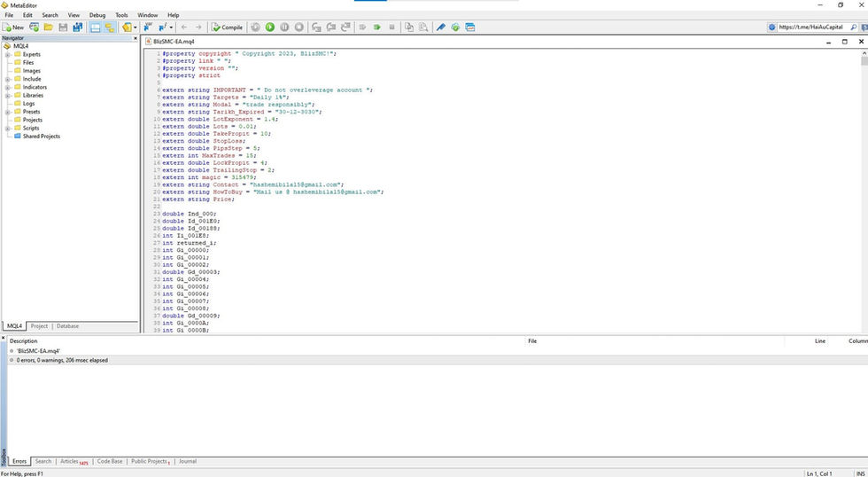Click the Save All icon
The height and width of the screenshot is (477, 868).
78,27
